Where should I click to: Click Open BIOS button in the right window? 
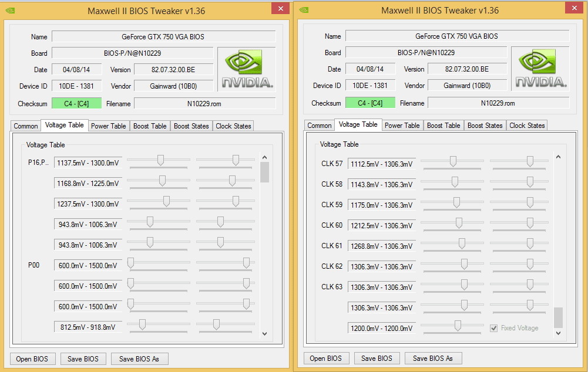click(326, 359)
